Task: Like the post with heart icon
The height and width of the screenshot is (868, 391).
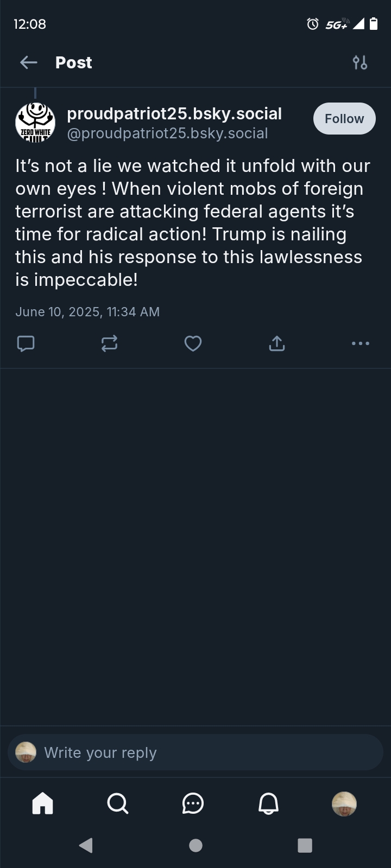Action: pyautogui.click(x=193, y=343)
